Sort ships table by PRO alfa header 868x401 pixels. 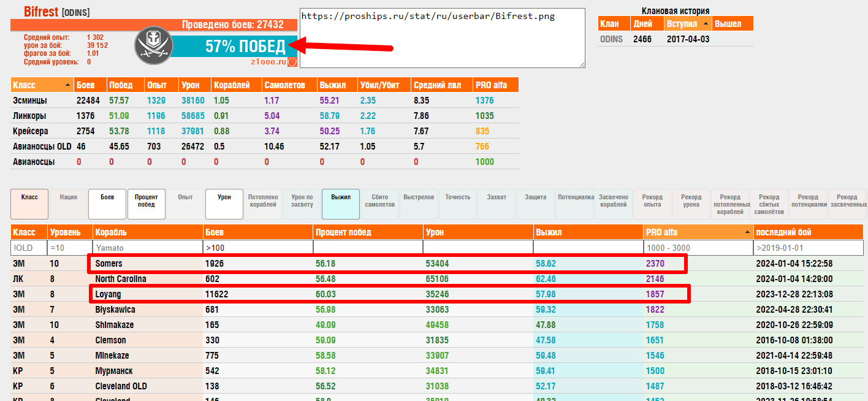698,232
